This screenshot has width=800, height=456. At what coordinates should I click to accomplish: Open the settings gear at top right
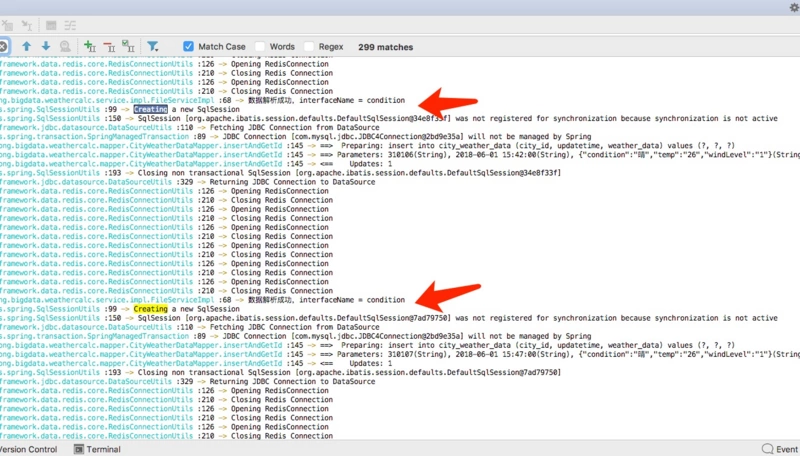click(795, 7)
